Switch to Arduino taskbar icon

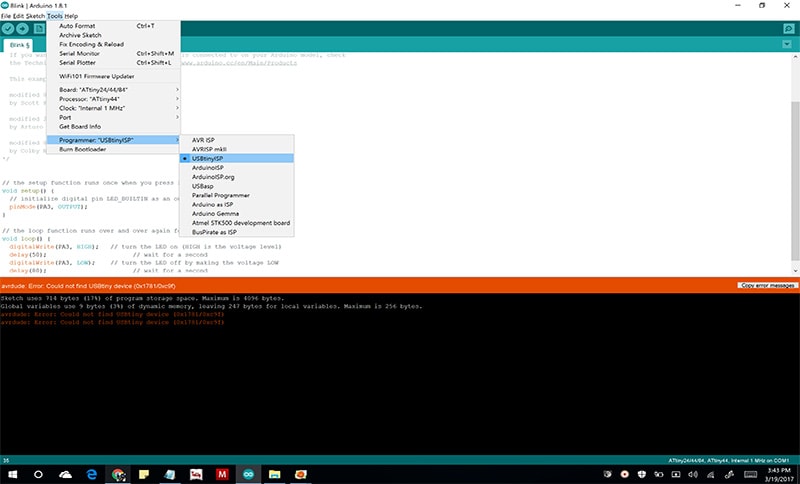coord(248,474)
